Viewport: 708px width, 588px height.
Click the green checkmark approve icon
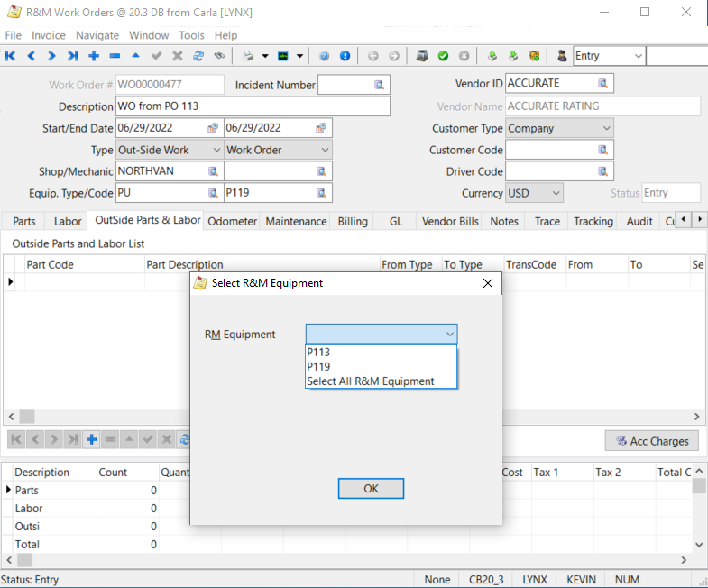(x=443, y=56)
